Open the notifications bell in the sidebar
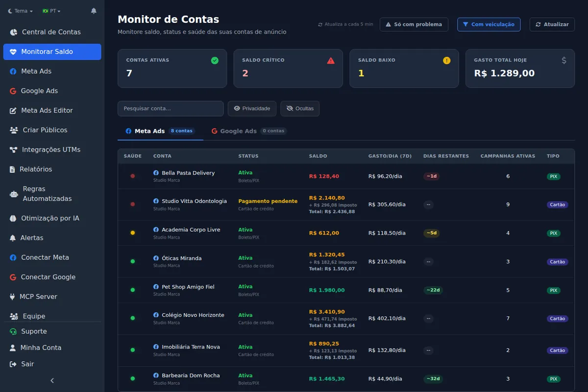 pyautogui.click(x=94, y=11)
